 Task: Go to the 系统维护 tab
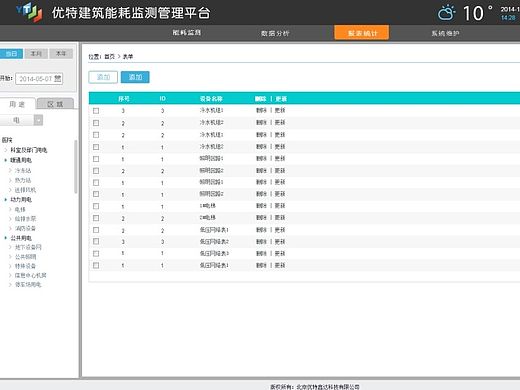point(445,33)
